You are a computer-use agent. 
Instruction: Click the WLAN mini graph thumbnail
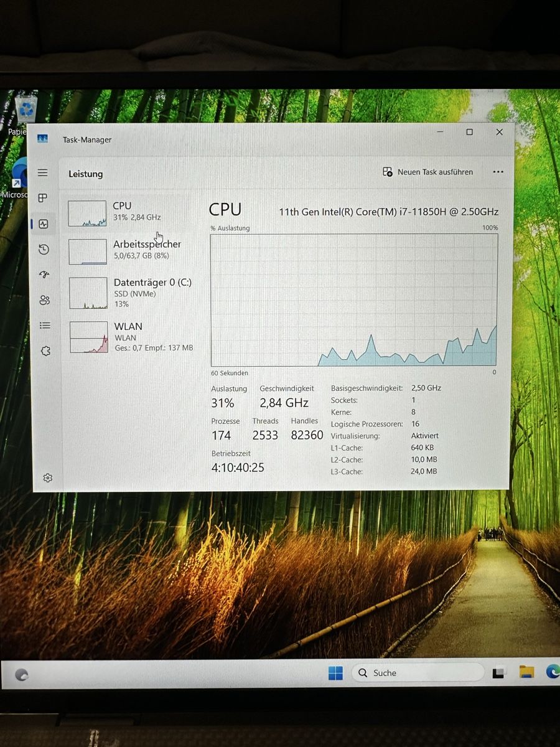pos(89,337)
